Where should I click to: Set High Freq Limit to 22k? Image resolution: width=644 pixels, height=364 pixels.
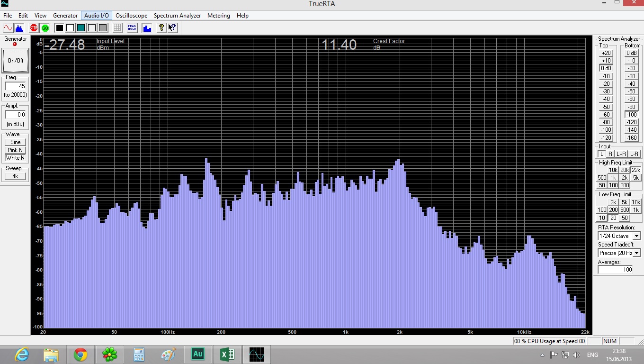point(636,170)
